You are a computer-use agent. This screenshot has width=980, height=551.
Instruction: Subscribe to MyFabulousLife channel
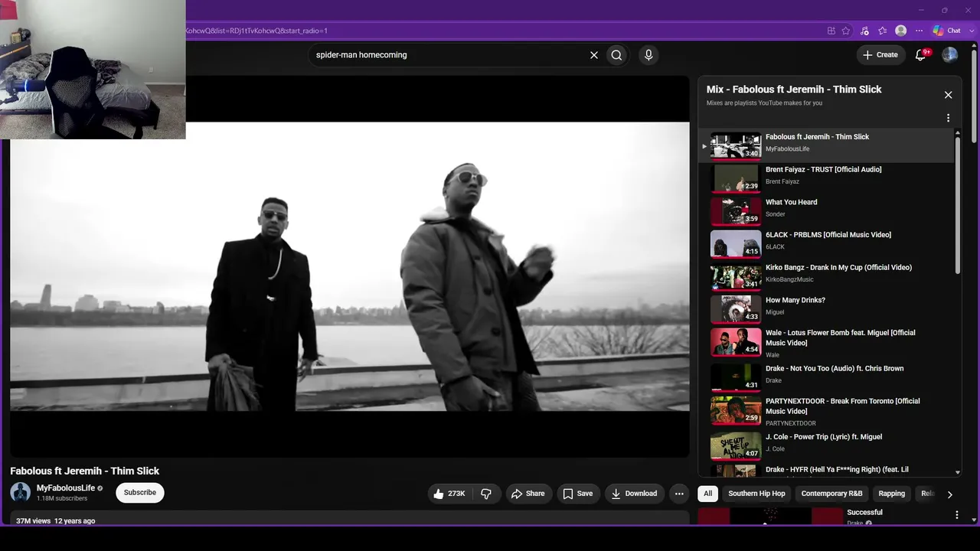(140, 493)
